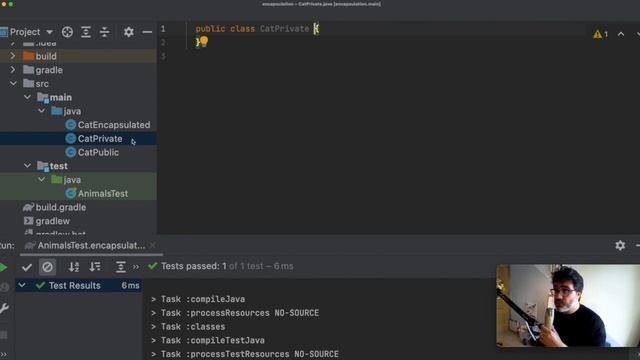Expand the build folder
Viewport: 640px width, 360px height.
coord(13,56)
